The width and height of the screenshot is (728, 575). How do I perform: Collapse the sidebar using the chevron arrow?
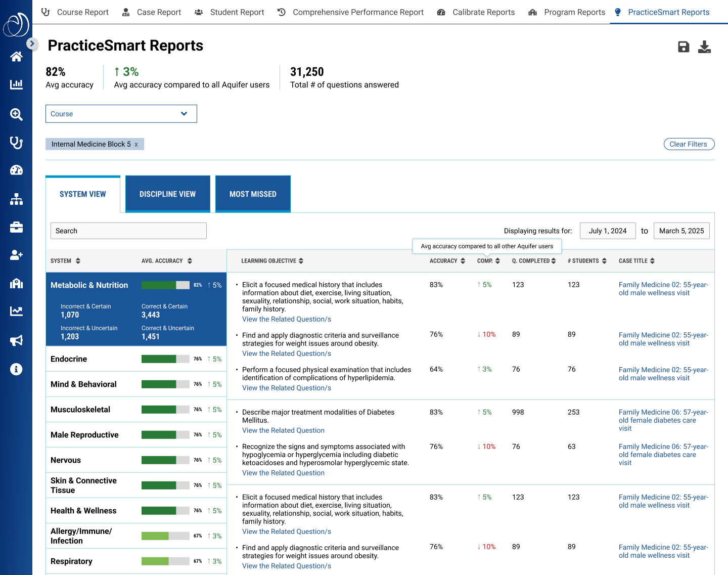(x=32, y=44)
